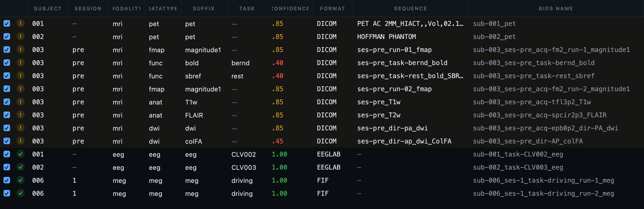Click warning icon for task-bernd_bold row
Screen dimensions: 644x209
(20, 63)
